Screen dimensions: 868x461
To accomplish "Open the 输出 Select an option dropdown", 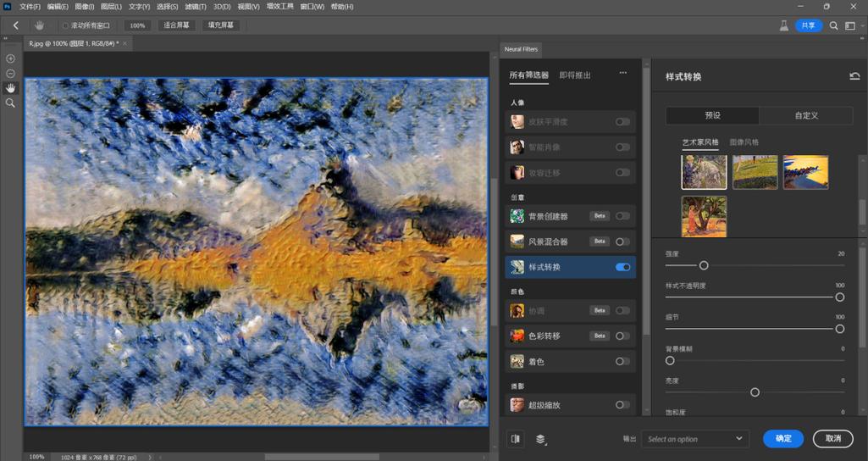I will [694, 439].
